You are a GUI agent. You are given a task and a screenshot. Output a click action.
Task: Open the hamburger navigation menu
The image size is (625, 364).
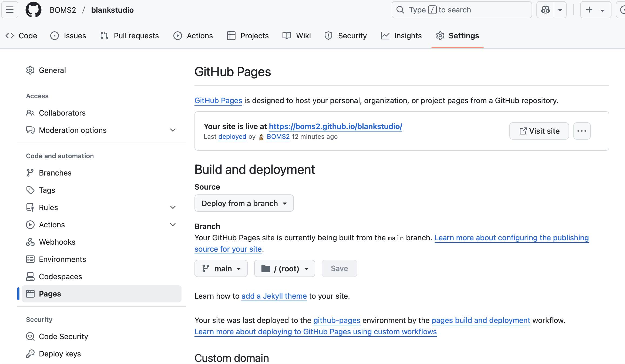[10, 10]
